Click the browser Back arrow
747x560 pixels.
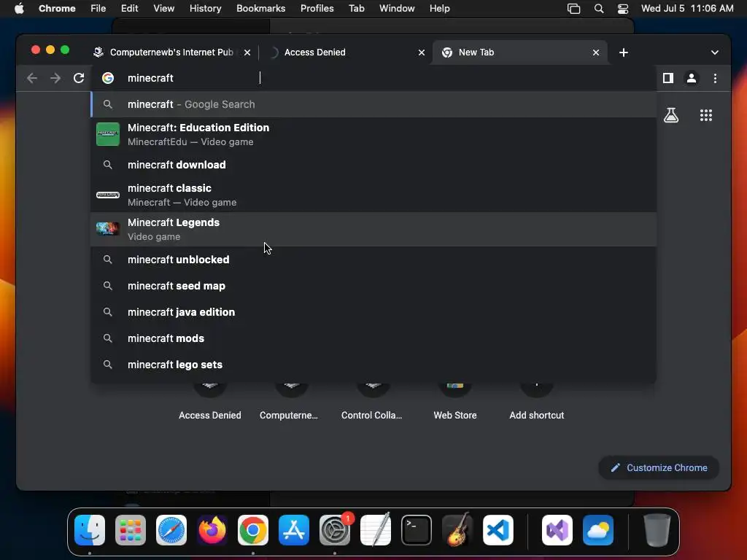pyautogui.click(x=32, y=78)
